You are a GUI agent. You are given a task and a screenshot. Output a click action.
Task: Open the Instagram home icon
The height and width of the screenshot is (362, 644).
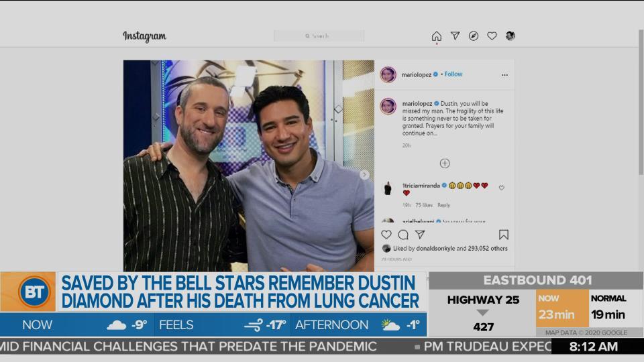pos(437,36)
